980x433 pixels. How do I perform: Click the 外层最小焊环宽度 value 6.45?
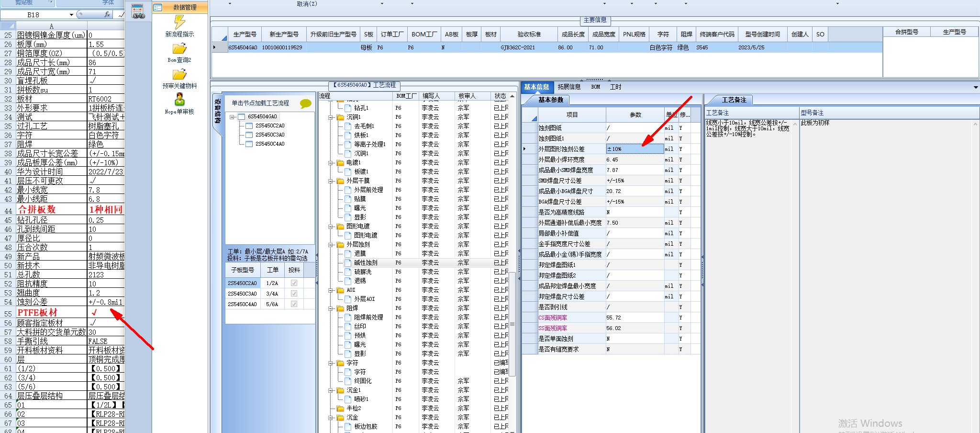coord(635,160)
